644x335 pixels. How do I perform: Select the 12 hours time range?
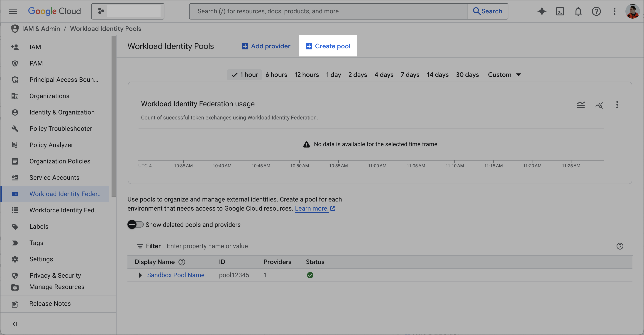[307, 75]
